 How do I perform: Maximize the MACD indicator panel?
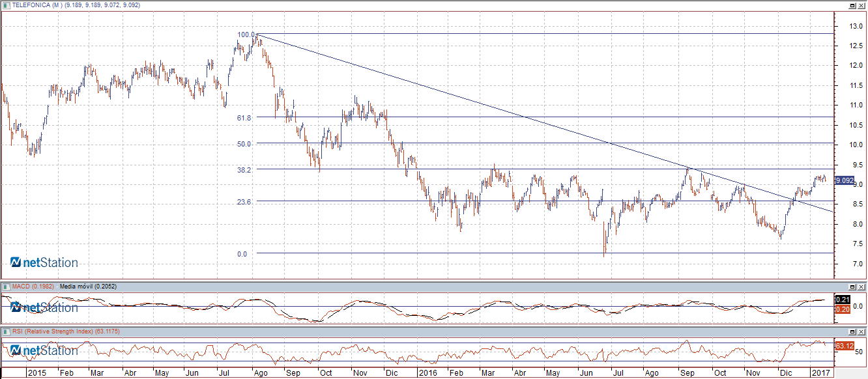(x=852, y=287)
